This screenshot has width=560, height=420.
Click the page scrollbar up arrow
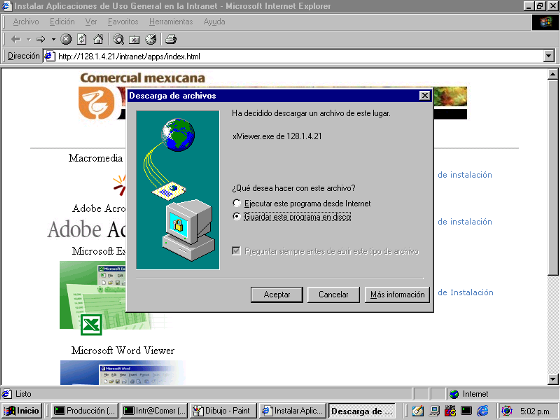552,74
